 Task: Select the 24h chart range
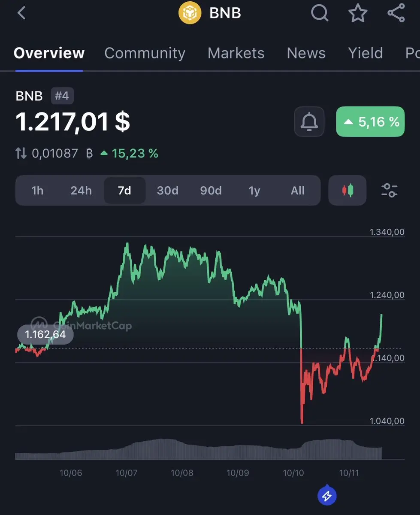pyautogui.click(x=81, y=190)
